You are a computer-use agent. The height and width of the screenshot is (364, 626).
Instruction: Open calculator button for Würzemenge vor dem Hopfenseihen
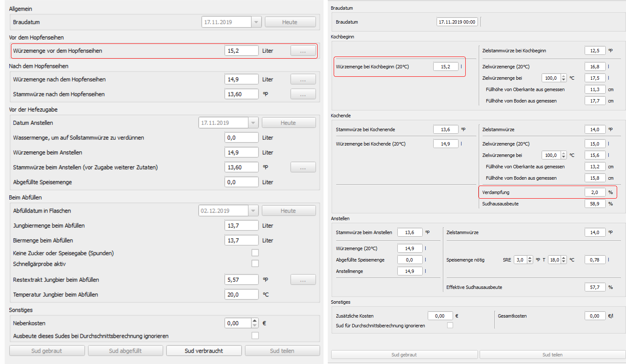click(x=303, y=51)
